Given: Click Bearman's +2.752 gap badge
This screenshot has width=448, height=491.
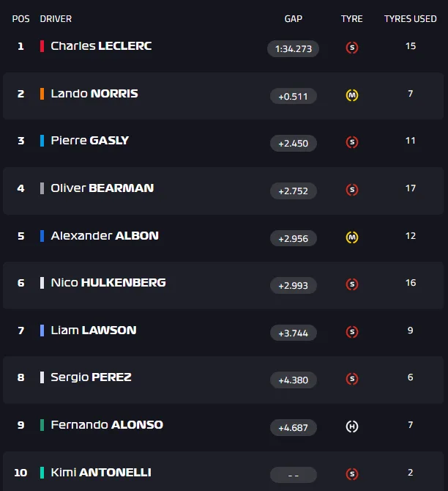Looking at the screenshot, I should pos(293,191).
